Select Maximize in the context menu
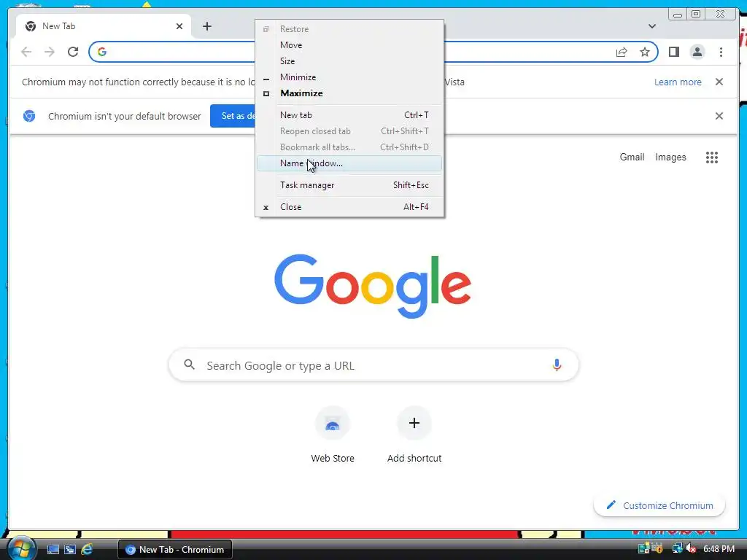 pyautogui.click(x=349, y=93)
